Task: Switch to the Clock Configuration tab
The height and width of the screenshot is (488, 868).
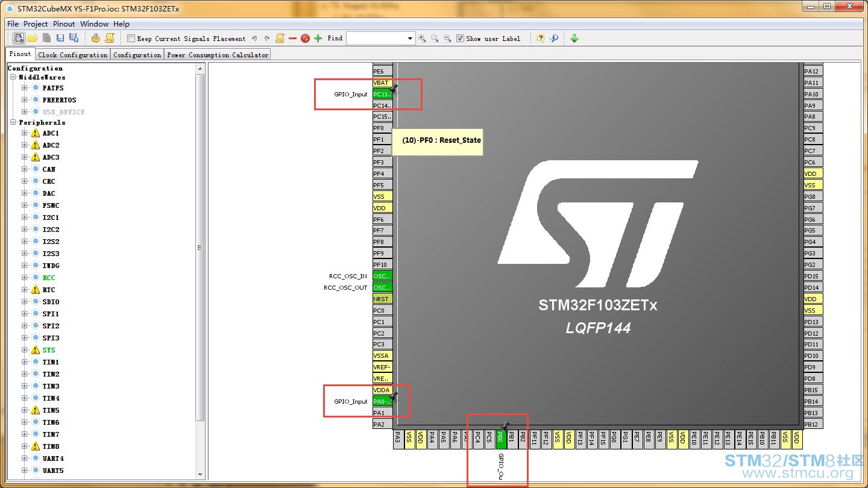Action: point(72,55)
